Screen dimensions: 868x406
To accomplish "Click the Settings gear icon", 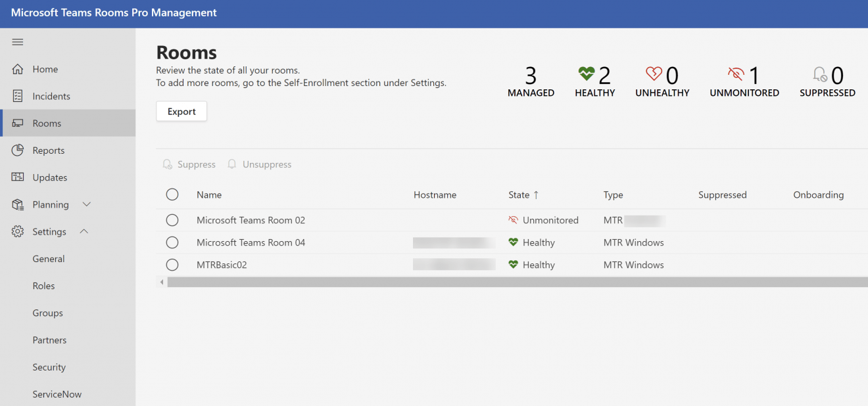I will point(18,232).
